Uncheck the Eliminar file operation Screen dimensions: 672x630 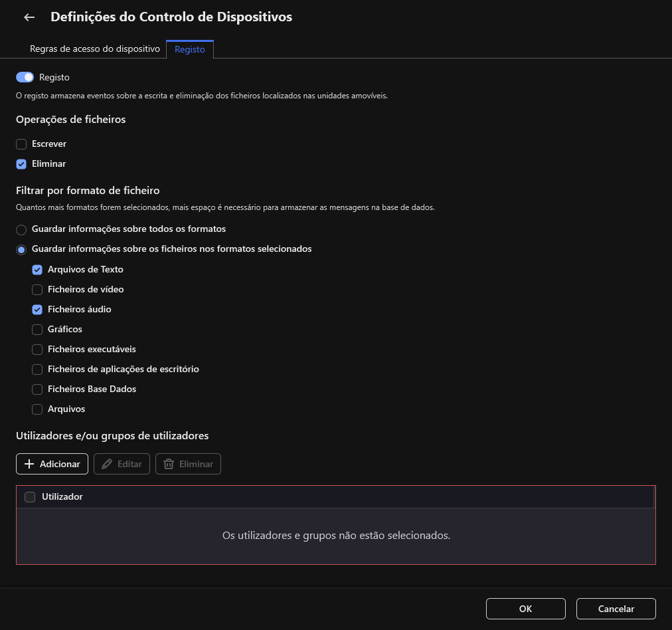point(21,163)
